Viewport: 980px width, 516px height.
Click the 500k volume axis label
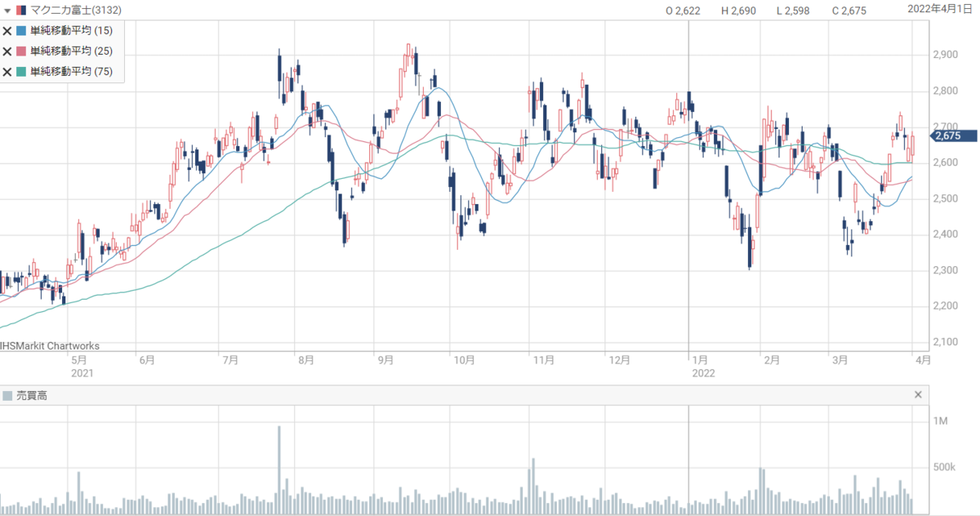(945, 468)
